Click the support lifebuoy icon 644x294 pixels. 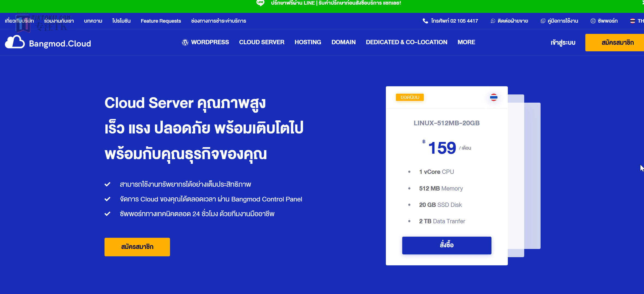coord(593,21)
